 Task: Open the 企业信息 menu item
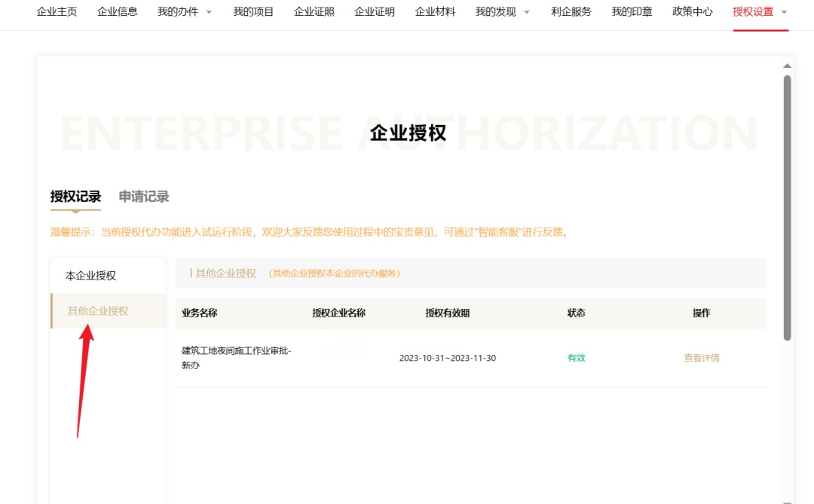(x=117, y=12)
